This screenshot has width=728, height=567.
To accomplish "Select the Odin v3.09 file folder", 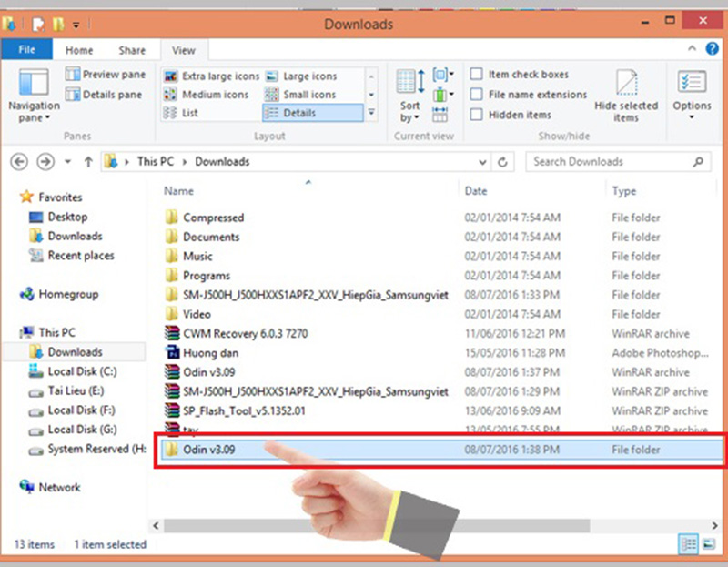I will [x=441, y=450].
